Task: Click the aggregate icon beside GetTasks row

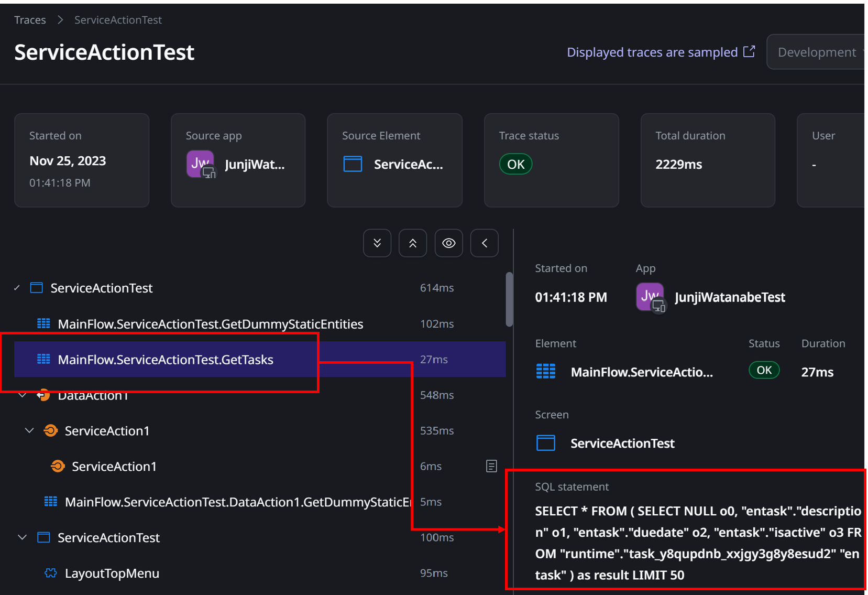Action: (44, 359)
